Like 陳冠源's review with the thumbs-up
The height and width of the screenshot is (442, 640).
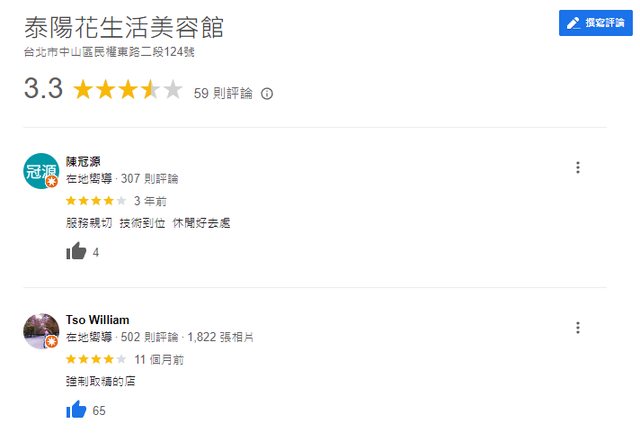point(76,252)
